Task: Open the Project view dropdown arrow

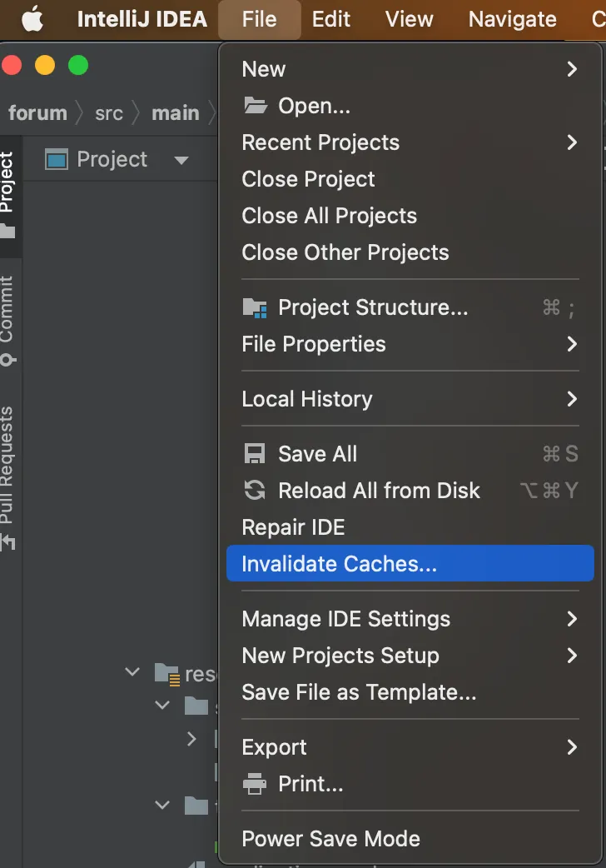Action: tap(181, 160)
